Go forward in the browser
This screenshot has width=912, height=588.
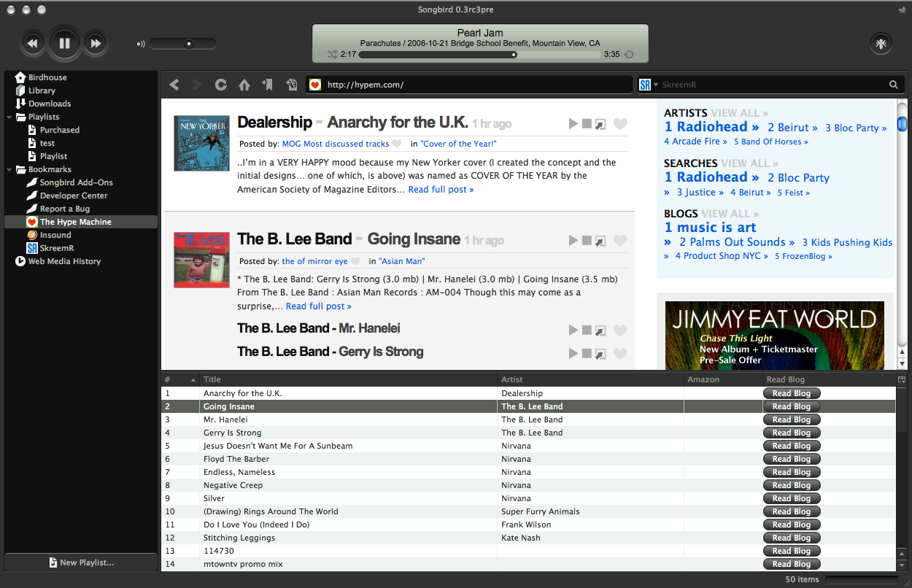197,85
